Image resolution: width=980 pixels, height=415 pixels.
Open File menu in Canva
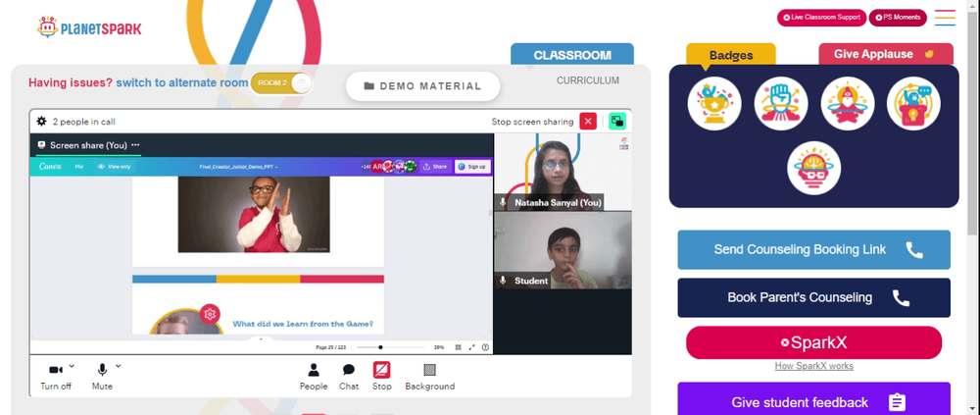point(78,167)
